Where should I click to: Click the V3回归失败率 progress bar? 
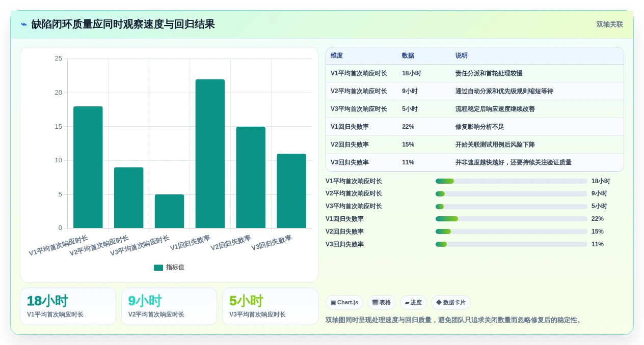(x=512, y=244)
